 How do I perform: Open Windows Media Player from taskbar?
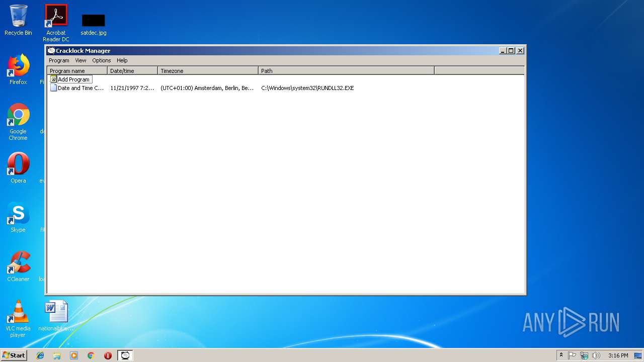point(74,355)
